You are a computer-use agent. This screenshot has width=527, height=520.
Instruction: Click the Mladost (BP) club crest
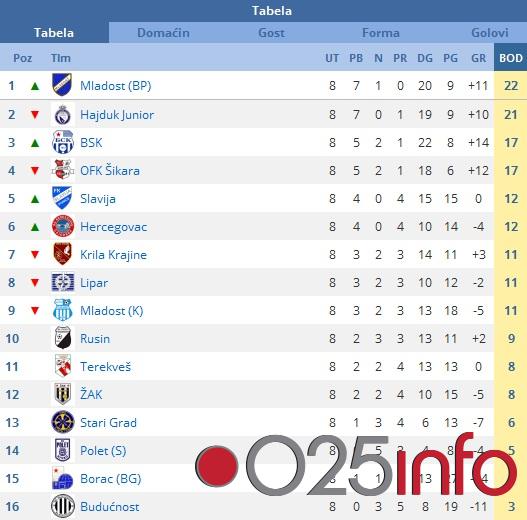point(62,85)
